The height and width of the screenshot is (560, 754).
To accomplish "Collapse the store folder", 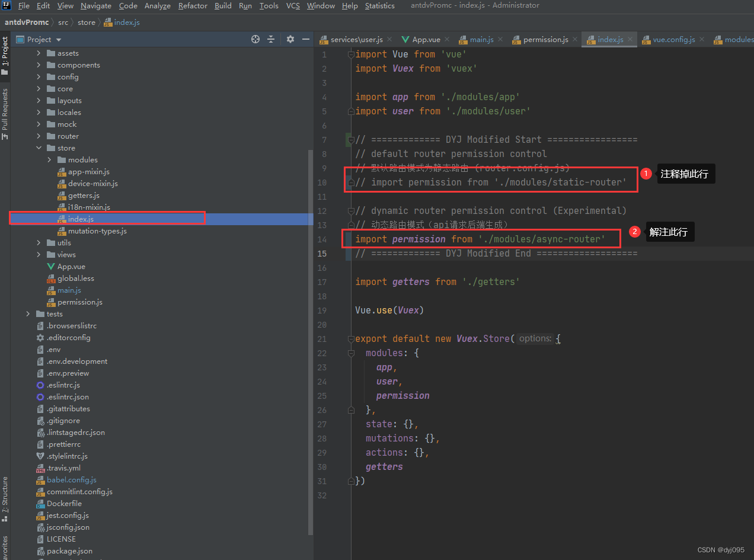I will click(39, 148).
